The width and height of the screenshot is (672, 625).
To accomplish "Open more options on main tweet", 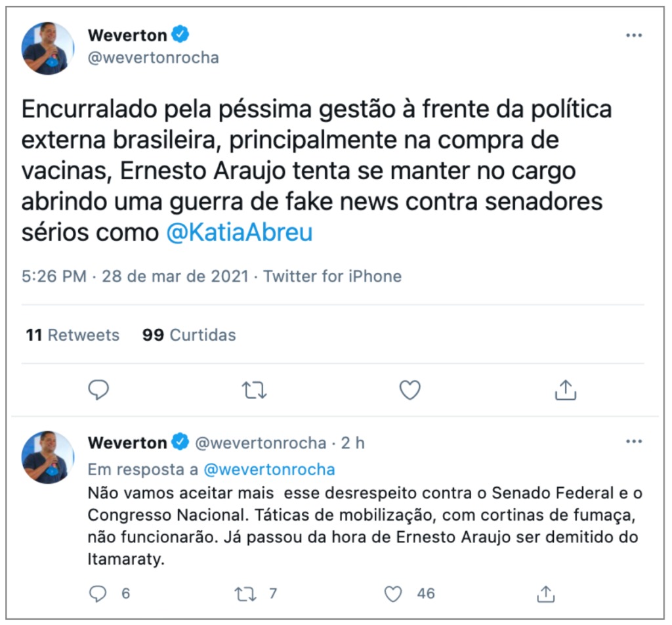I will click(633, 35).
